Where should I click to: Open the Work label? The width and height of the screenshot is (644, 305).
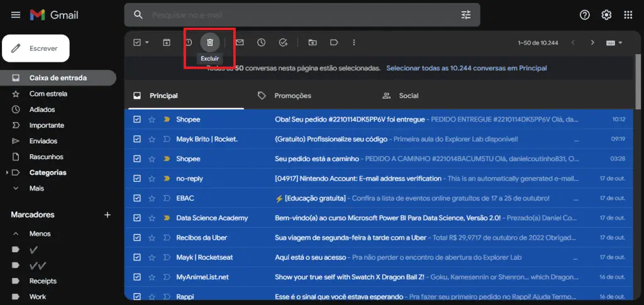(37, 297)
